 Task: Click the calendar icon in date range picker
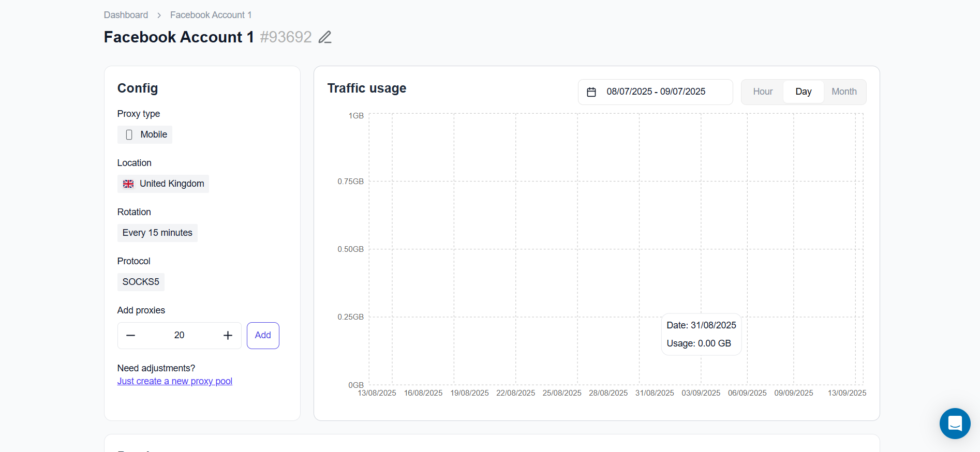pyautogui.click(x=591, y=92)
